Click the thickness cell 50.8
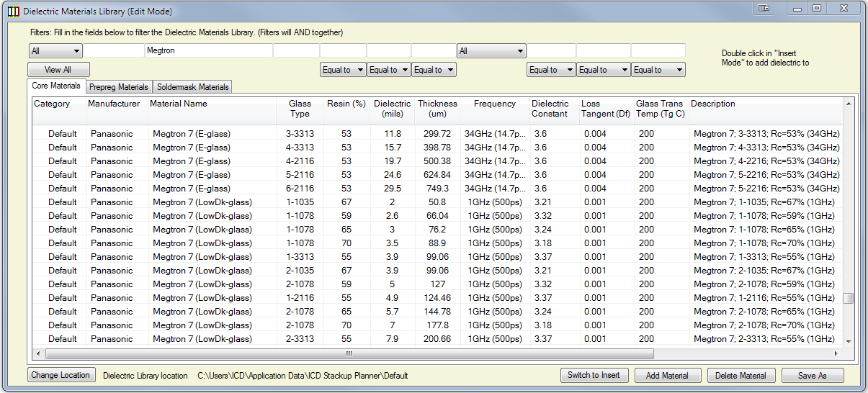The height and width of the screenshot is (393, 868). (x=437, y=202)
